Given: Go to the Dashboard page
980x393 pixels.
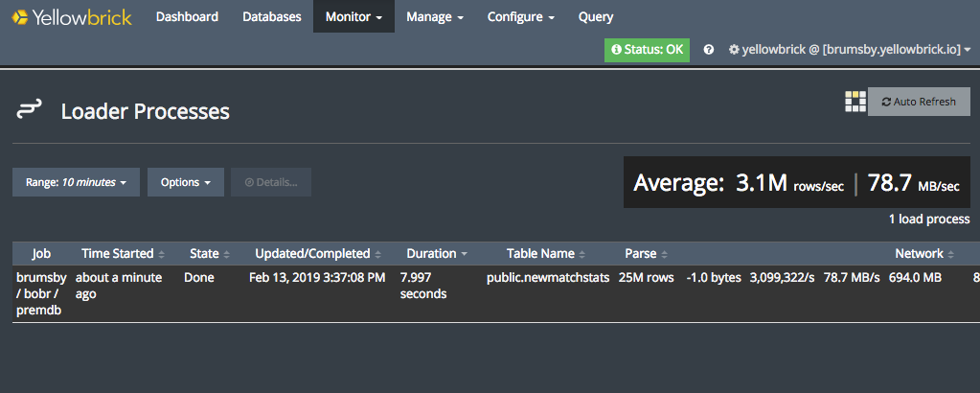Looking at the screenshot, I should [187, 16].
